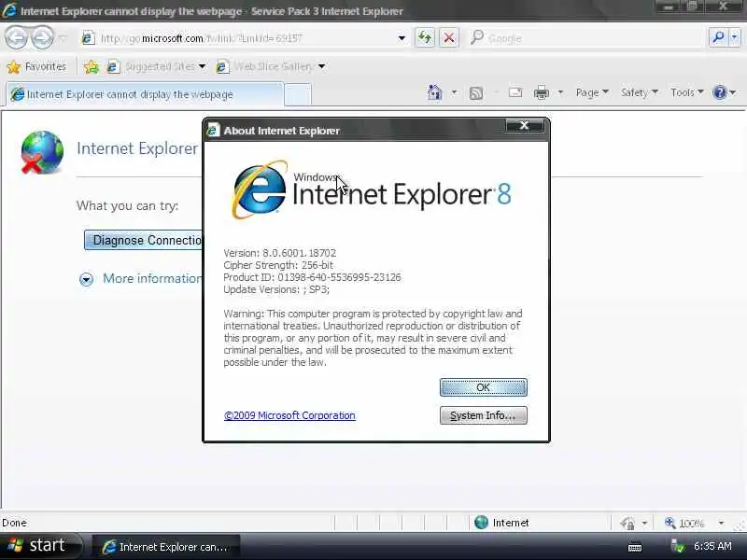Click the Forward navigation arrow
The image size is (747, 560).
click(x=42, y=38)
